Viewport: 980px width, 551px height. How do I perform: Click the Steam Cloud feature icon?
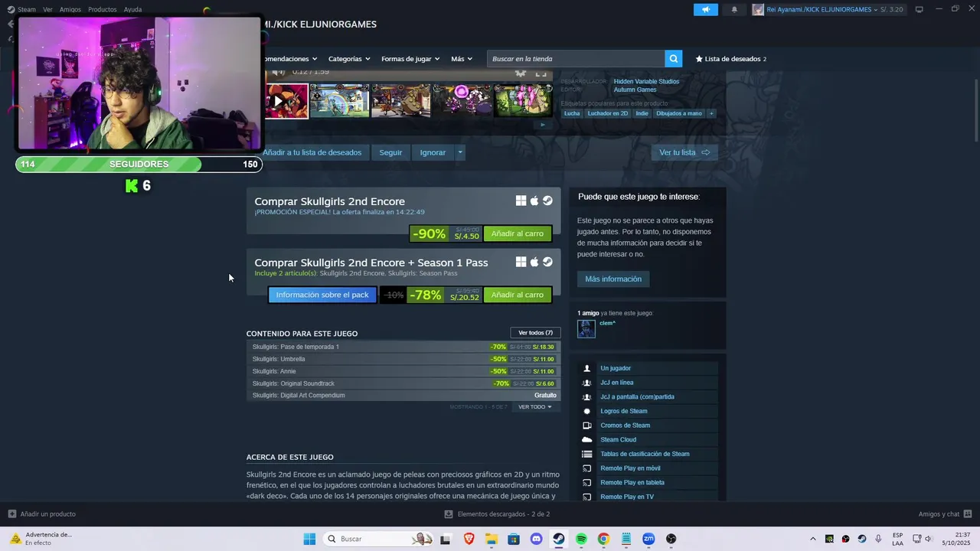[x=587, y=439]
